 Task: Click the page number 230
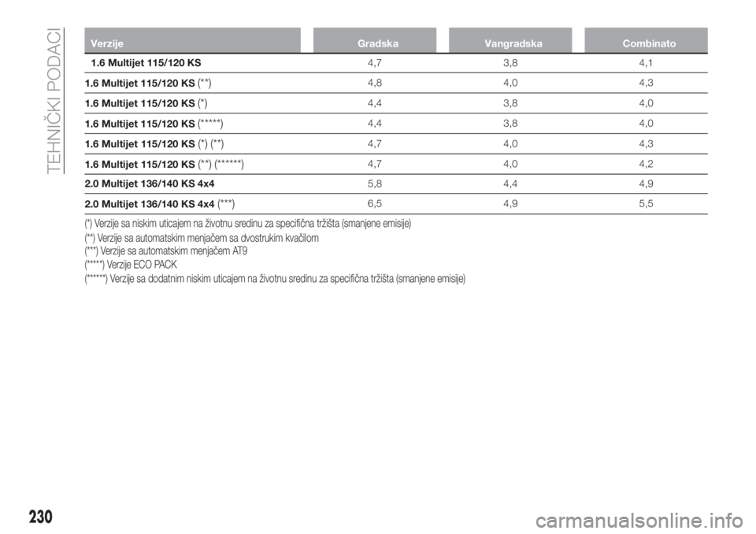coord(40,516)
